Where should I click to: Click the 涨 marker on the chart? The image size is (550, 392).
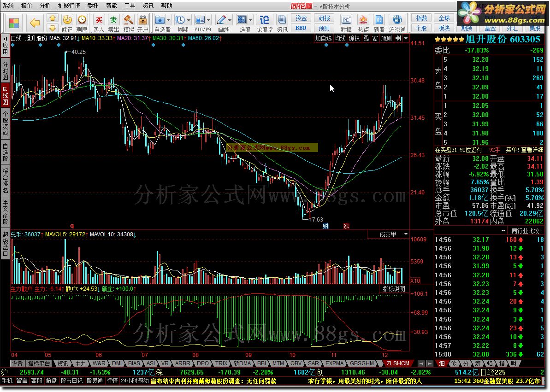pos(346,226)
